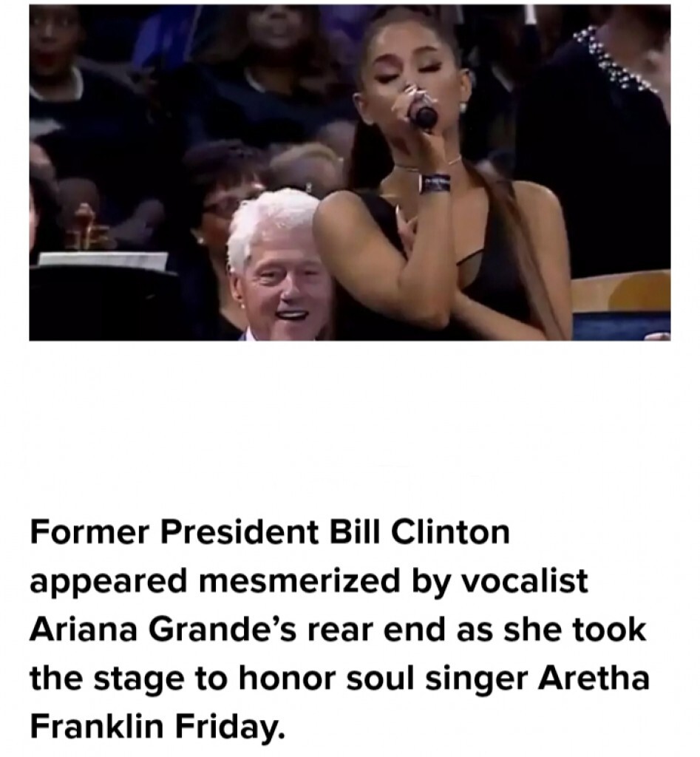The width and height of the screenshot is (700, 757).
Task: Click the name "Aretha"
Action: click(x=594, y=678)
